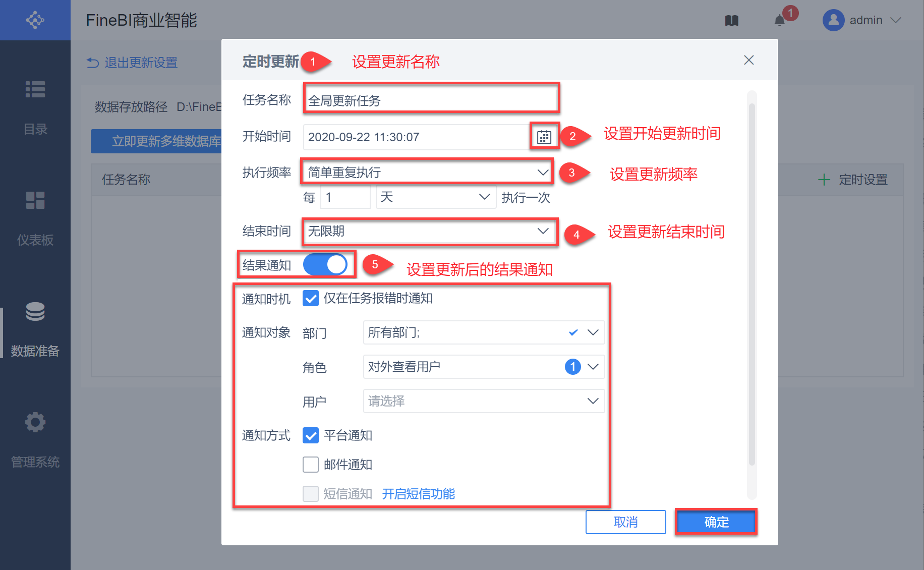924x570 pixels.
Task: Open the 部门 dropdown 所有部门
Action: tap(484, 332)
